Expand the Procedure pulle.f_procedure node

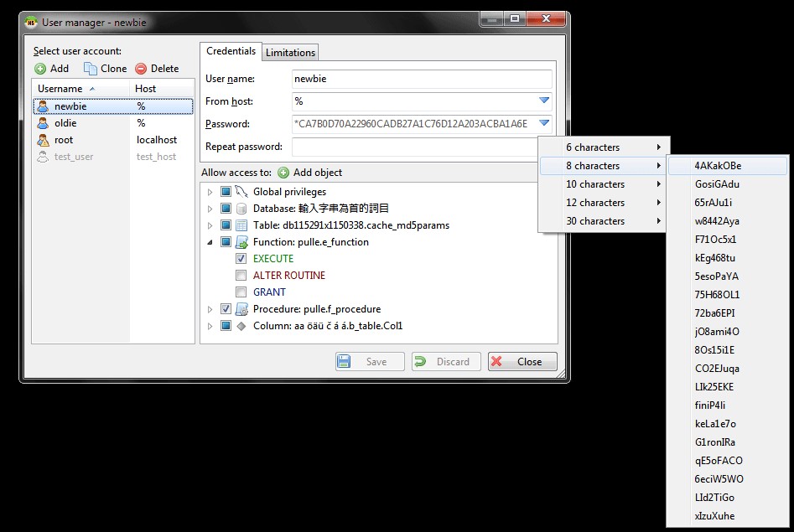click(x=210, y=309)
